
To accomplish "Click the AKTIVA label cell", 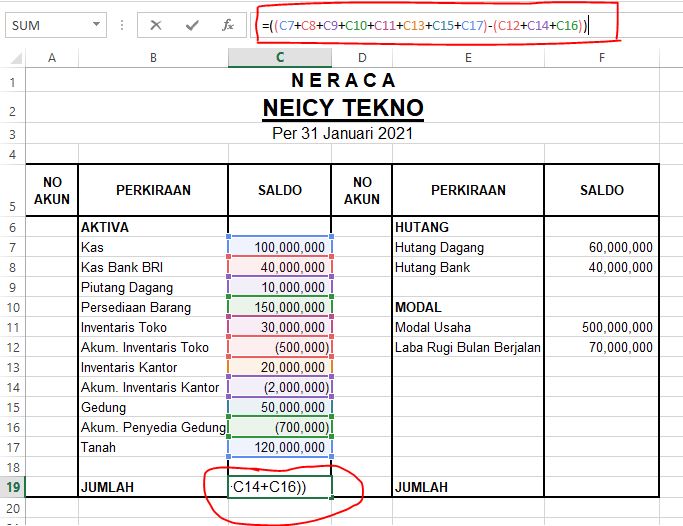I will (153, 227).
